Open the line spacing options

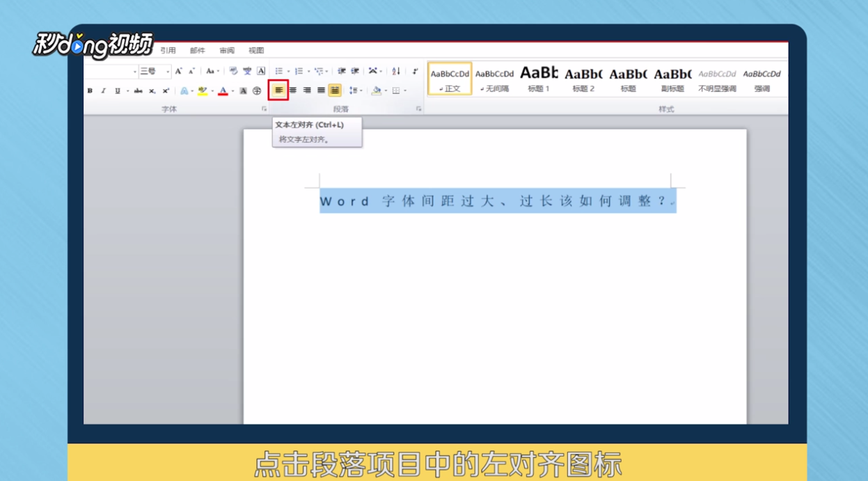pyautogui.click(x=355, y=90)
